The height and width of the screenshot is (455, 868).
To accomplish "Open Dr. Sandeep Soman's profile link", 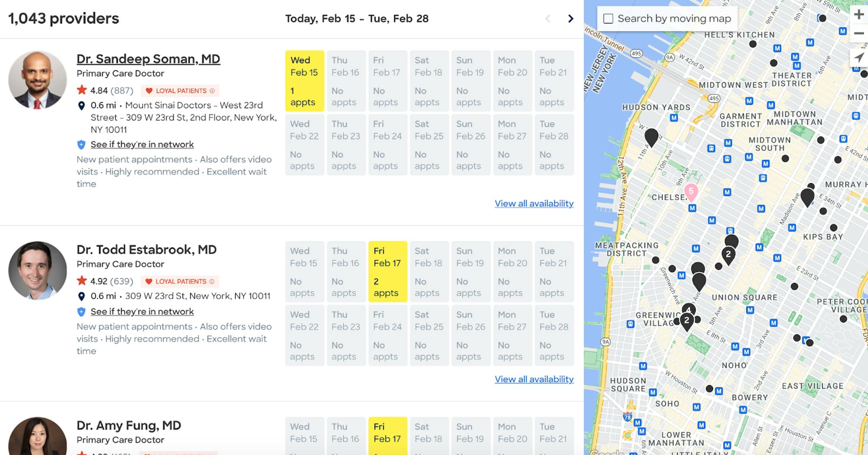I will click(x=148, y=59).
